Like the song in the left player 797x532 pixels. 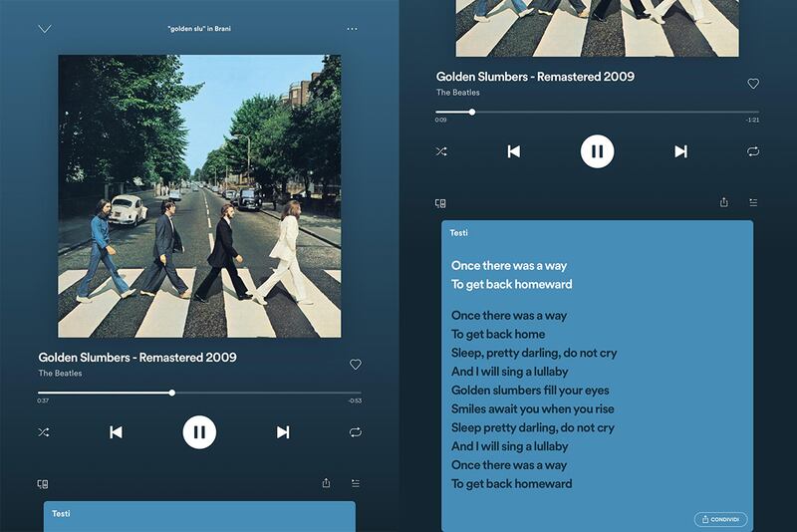click(x=356, y=365)
